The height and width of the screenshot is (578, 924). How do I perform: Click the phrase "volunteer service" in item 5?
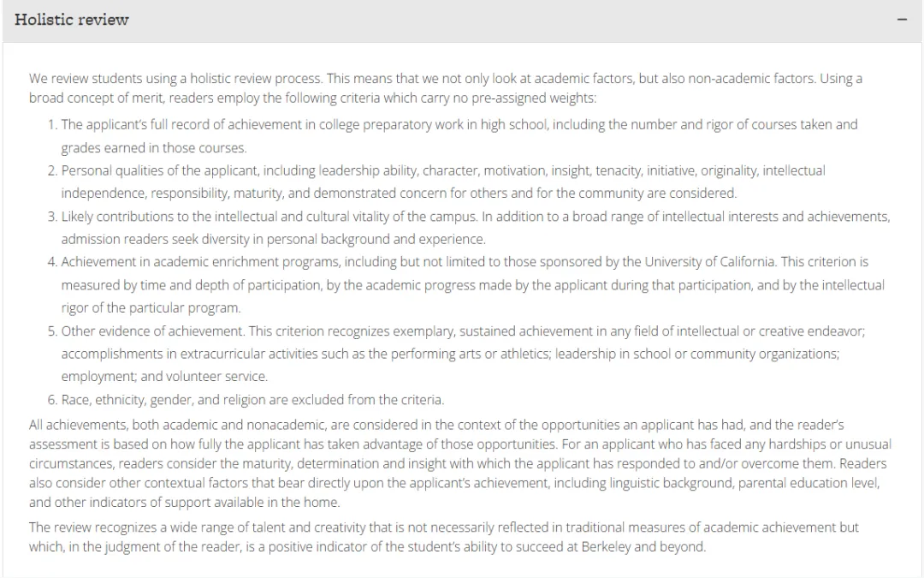click(x=217, y=377)
